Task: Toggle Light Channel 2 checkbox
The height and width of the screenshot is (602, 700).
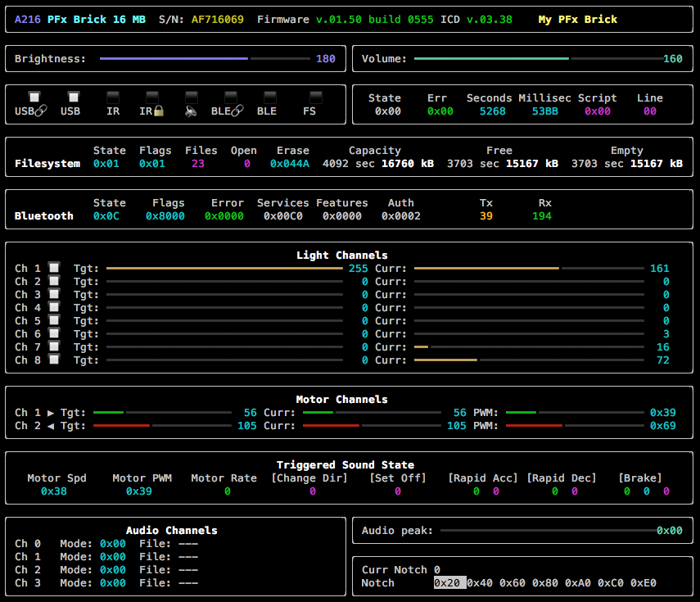Action: [x=54, y=281]
